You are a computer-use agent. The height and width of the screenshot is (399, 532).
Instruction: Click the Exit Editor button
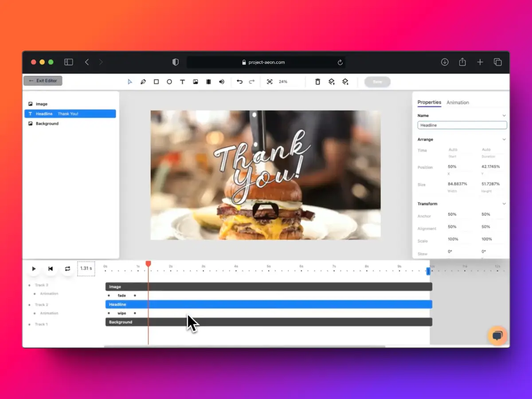43,81
